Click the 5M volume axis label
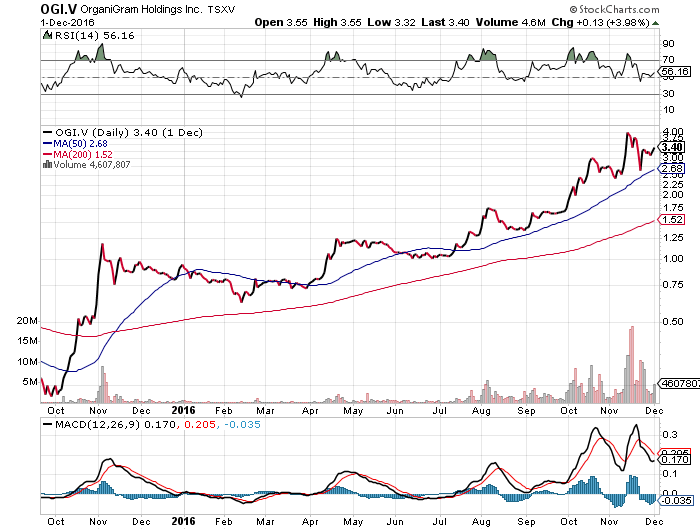 pos(30,381)
